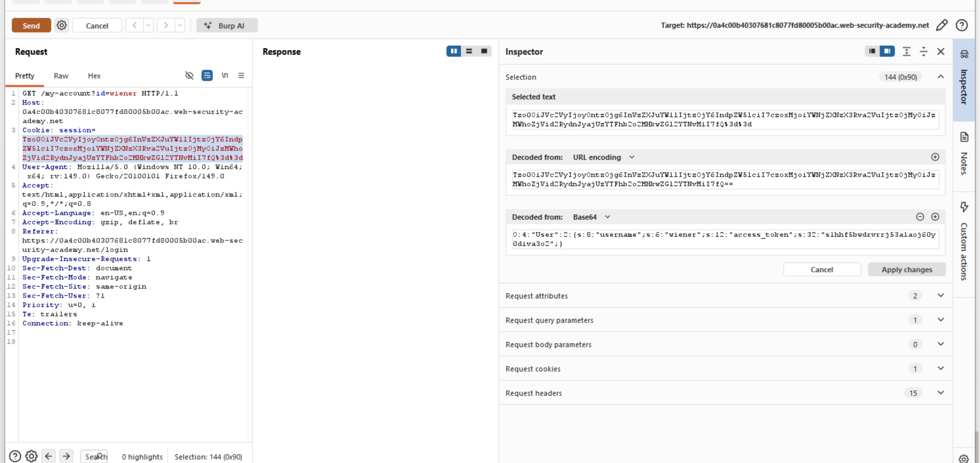Open side panel settings gear bottom right
980x463 pixels.
(963, 459)
